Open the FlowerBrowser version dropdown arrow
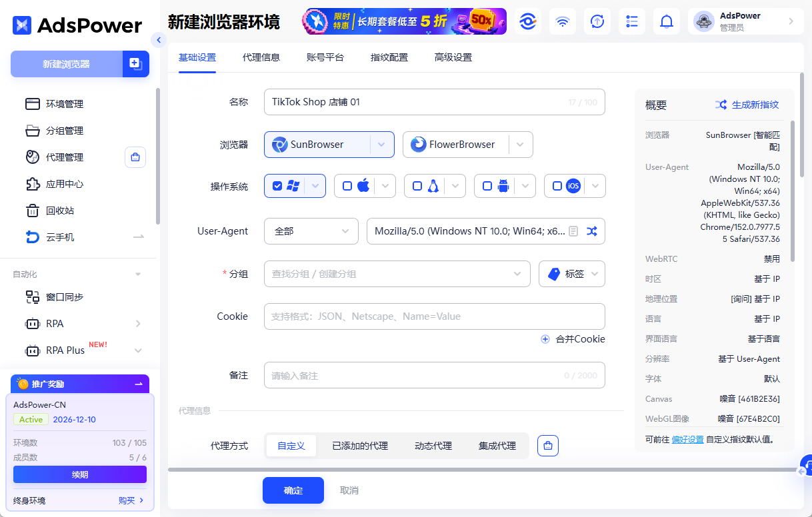812x517 pixels. (x=521, y=145)
